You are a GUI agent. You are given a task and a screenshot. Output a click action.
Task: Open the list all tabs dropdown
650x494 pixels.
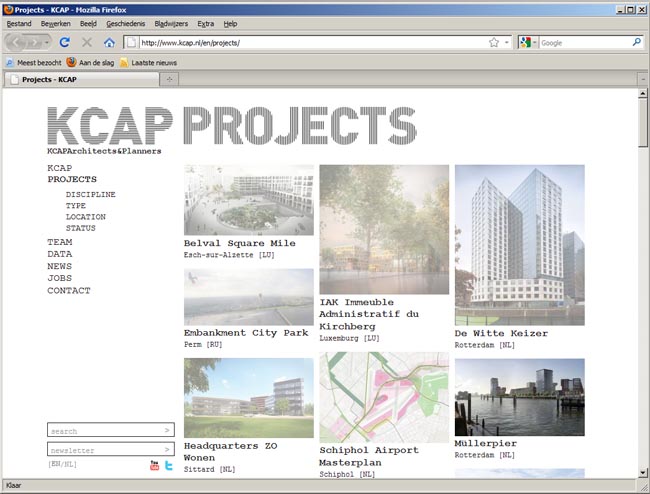pyautogui.click(x=643, y=78)
